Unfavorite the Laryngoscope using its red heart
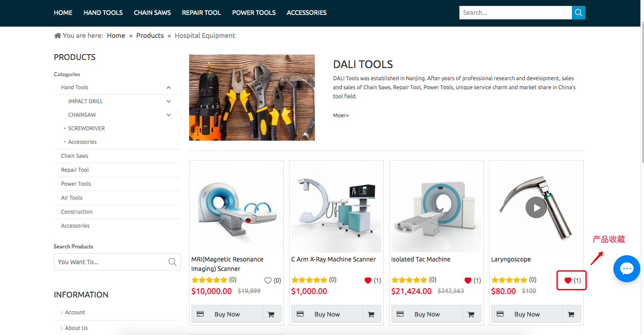 [x=568, y=280]
